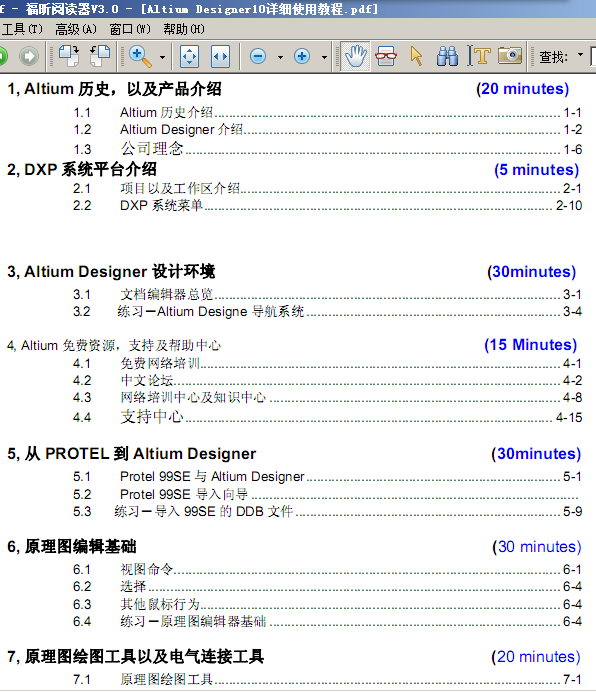Click the blue (5 minutes) label

pos(536,170)
